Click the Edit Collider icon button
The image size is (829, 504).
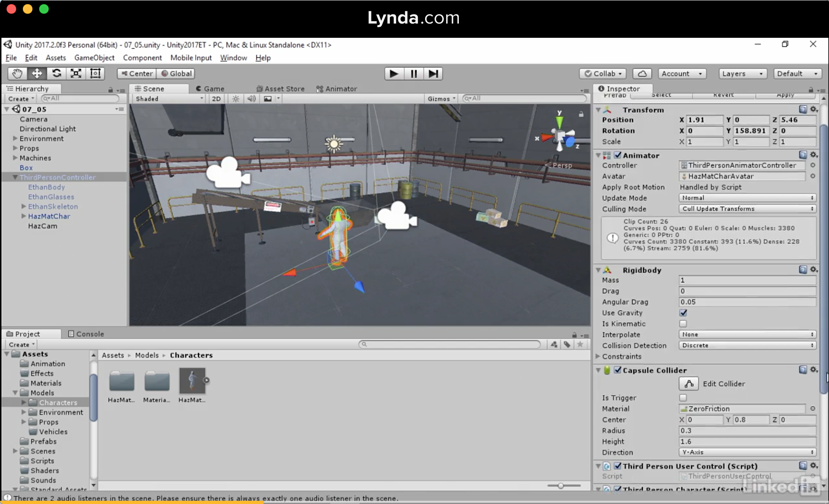point(689,384)
